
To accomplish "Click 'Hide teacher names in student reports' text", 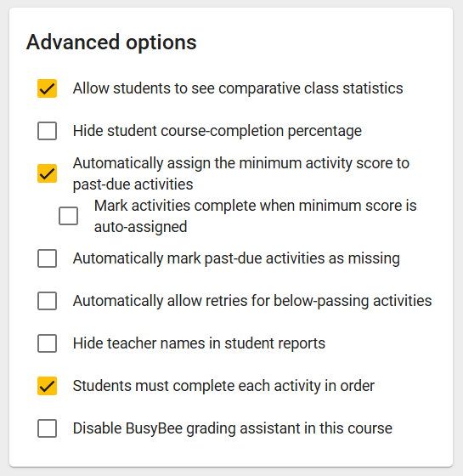I will pyautogui.click(x=199, y=343).
